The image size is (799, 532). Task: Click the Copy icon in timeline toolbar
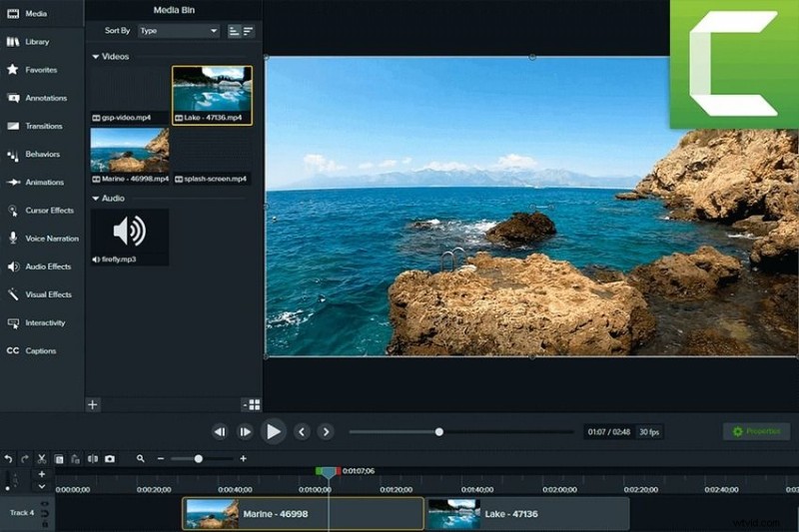point(59,459)
